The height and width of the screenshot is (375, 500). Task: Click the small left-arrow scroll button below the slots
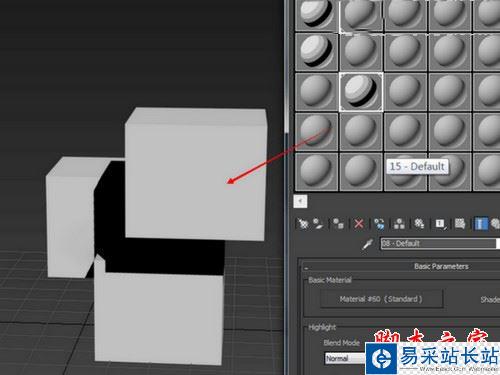coord(300,201)
